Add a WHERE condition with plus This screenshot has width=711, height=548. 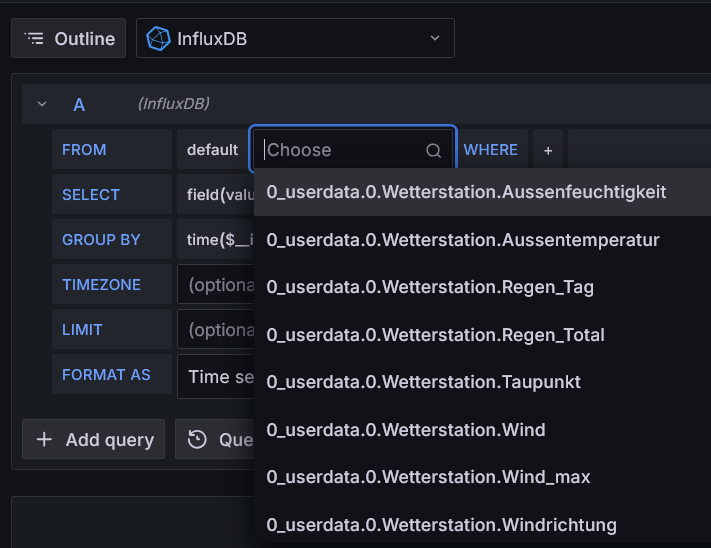(x=548, y=150)
